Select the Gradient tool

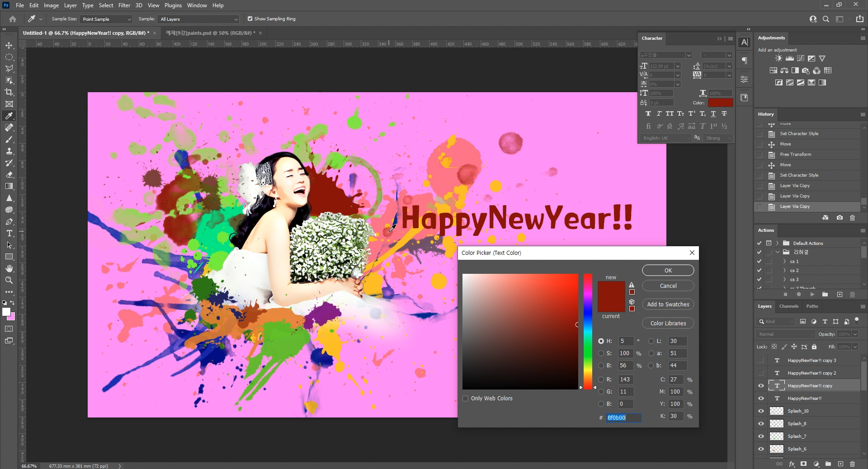(9, 186)
